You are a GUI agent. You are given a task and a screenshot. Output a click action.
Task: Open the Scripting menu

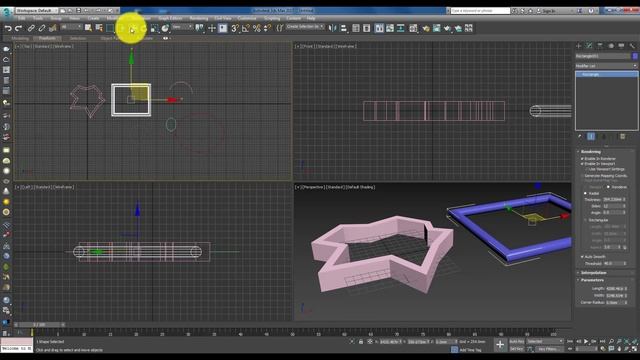(x=272, y=18)
